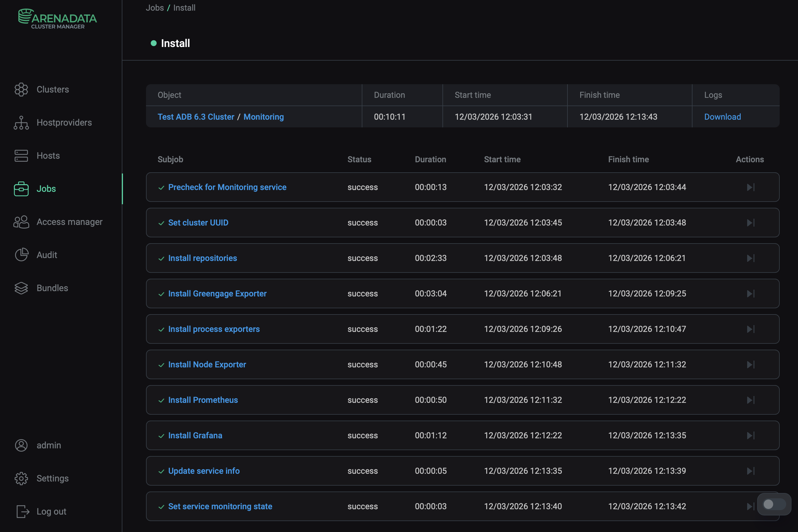
Task: Click the Log out door icon
Action: (22, 511)
